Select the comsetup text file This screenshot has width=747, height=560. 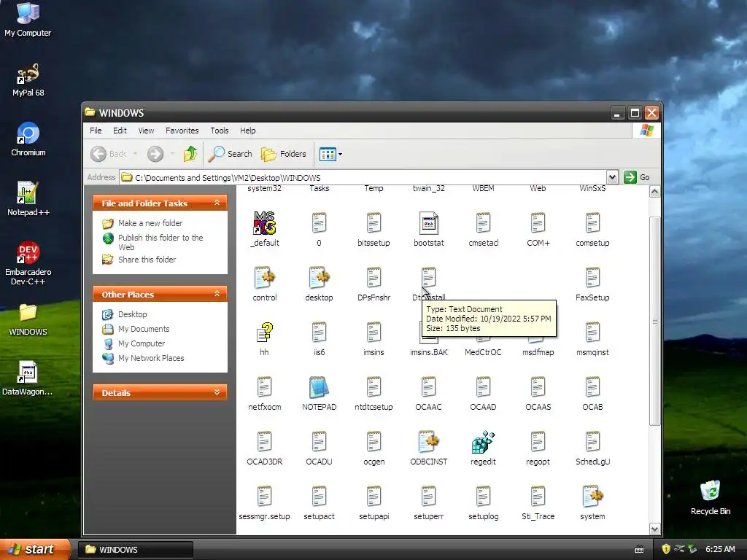tap(592, 223)
